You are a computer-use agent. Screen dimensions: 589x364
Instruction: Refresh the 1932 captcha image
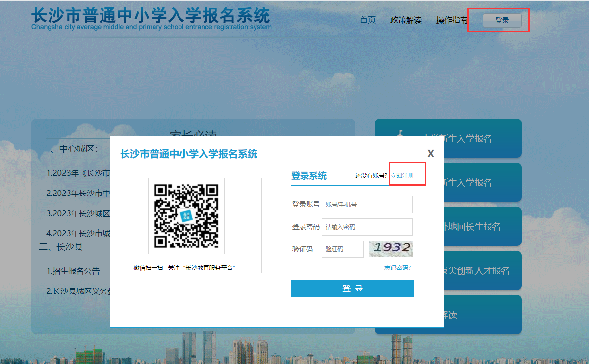(390, 249)
